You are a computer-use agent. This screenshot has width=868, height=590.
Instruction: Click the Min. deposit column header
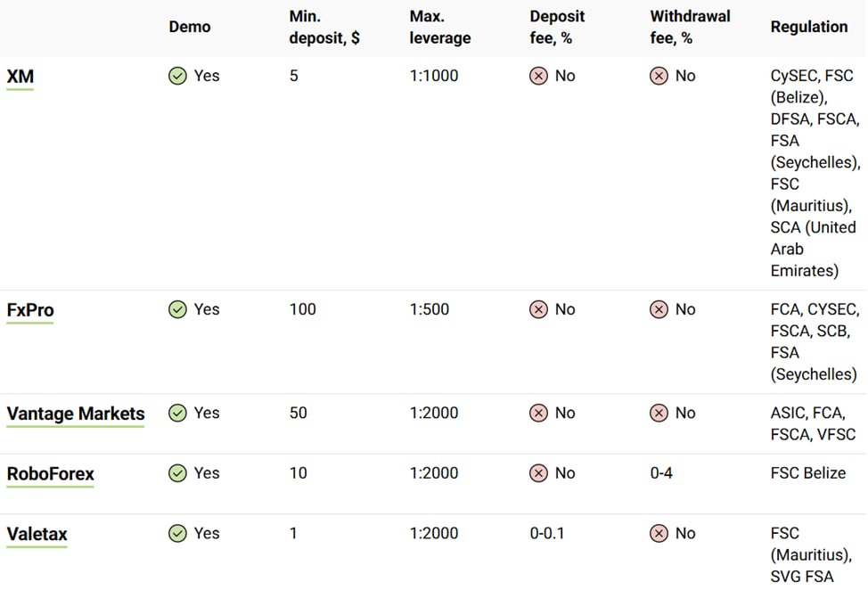[324, 28]
